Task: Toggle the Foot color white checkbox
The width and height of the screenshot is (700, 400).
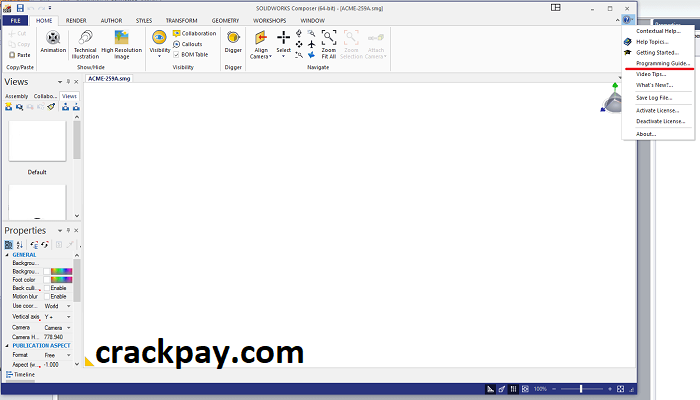Action: 46,280
